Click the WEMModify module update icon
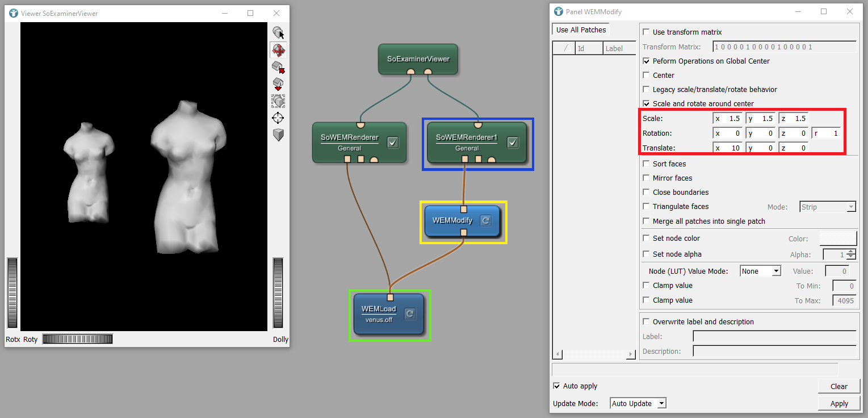The height and width of the screenshot is (418, 868). click(485, 220)
